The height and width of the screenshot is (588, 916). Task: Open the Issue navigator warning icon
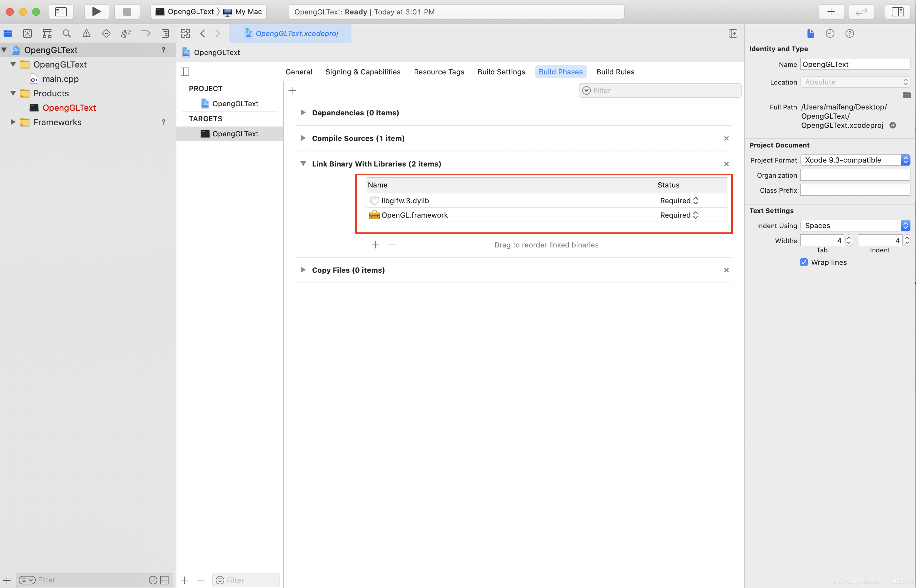click(x=87, y=34)
